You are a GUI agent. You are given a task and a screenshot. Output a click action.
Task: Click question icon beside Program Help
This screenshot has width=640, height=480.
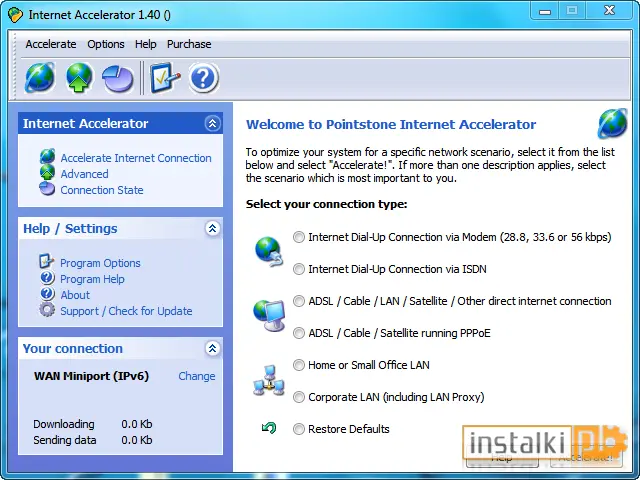(x=47, y=278)
